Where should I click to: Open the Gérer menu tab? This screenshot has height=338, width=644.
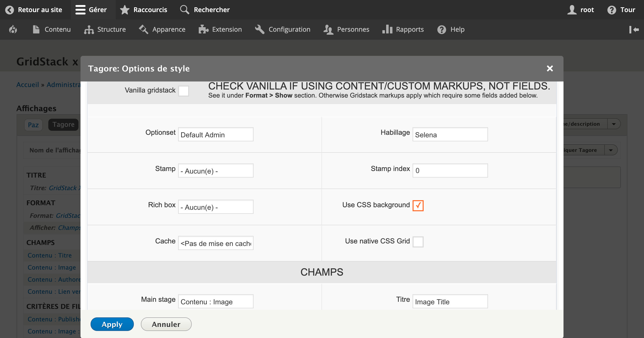click(x=91, y=10)
